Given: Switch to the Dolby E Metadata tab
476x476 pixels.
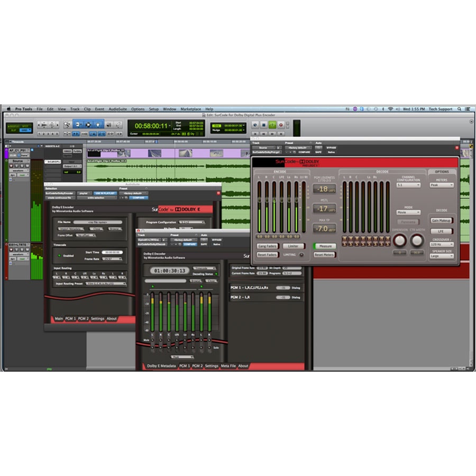Looking at the screenshot, I should (161, 366).
